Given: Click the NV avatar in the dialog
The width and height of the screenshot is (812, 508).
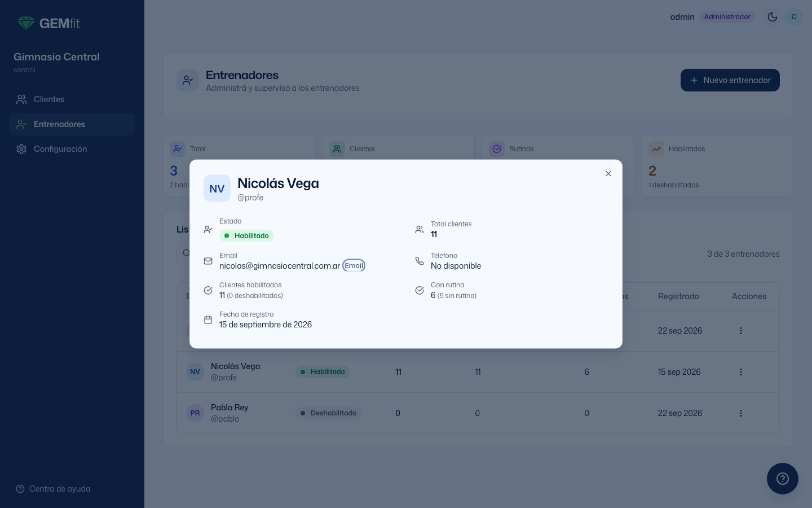Looking at the screenshot, I should pos(217,189).
